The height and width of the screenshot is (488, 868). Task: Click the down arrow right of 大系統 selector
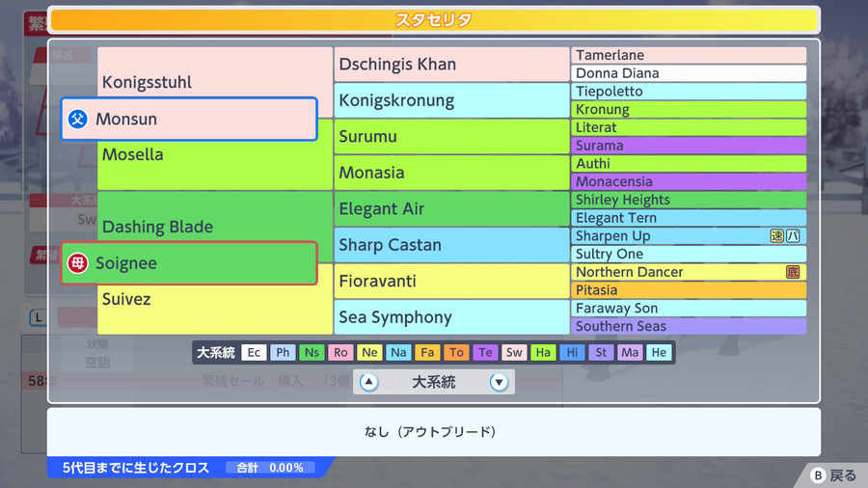click(x=499, y=382)
